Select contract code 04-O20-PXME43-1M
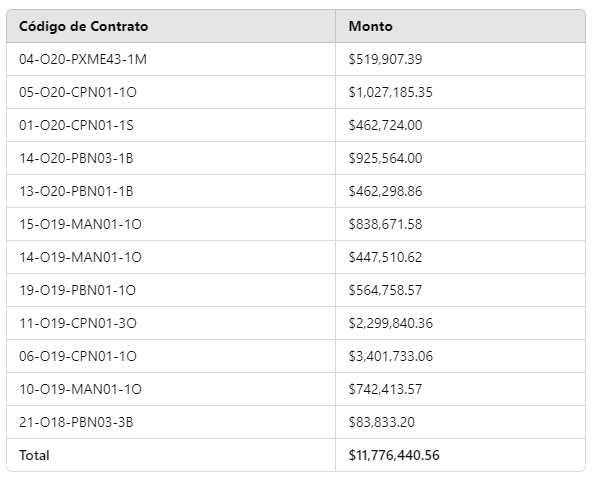 pyautogui.click(x=83, y=59)
